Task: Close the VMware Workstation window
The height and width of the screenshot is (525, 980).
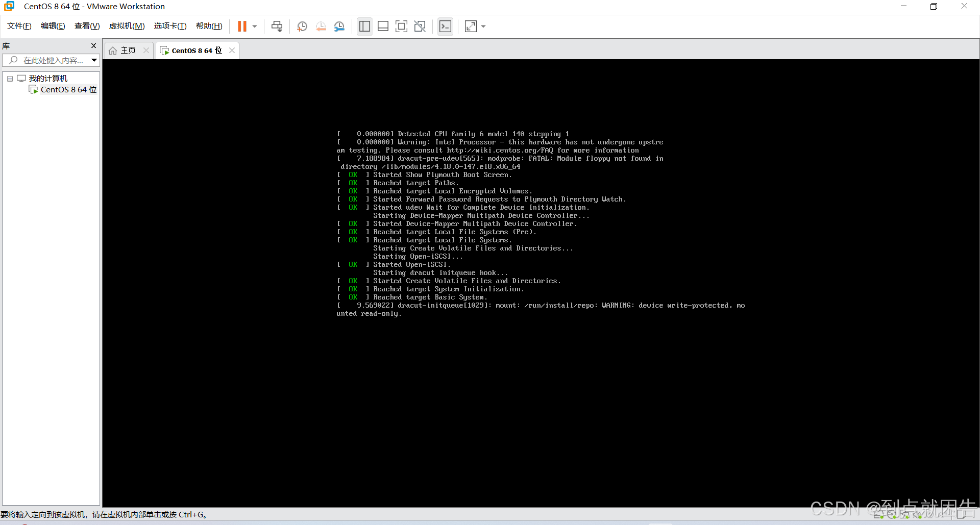Action: pos(964,6)
